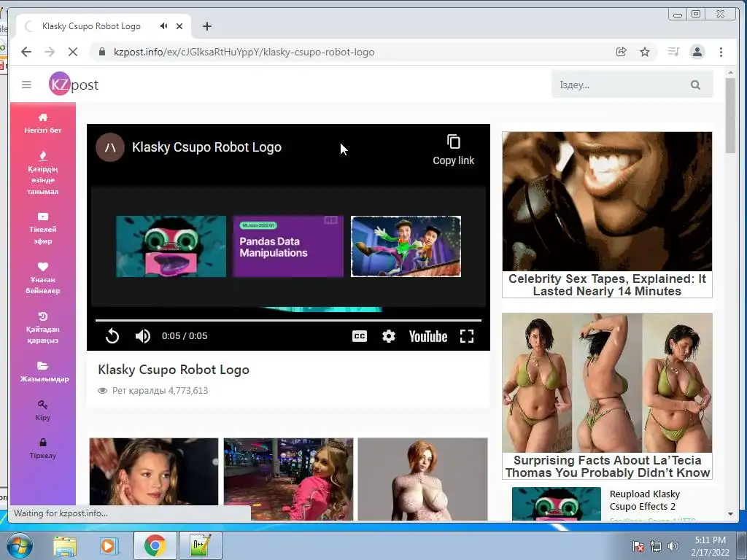Click the Тіркелу register link
This screenshot has height=560, width=747.
(43, 448)
